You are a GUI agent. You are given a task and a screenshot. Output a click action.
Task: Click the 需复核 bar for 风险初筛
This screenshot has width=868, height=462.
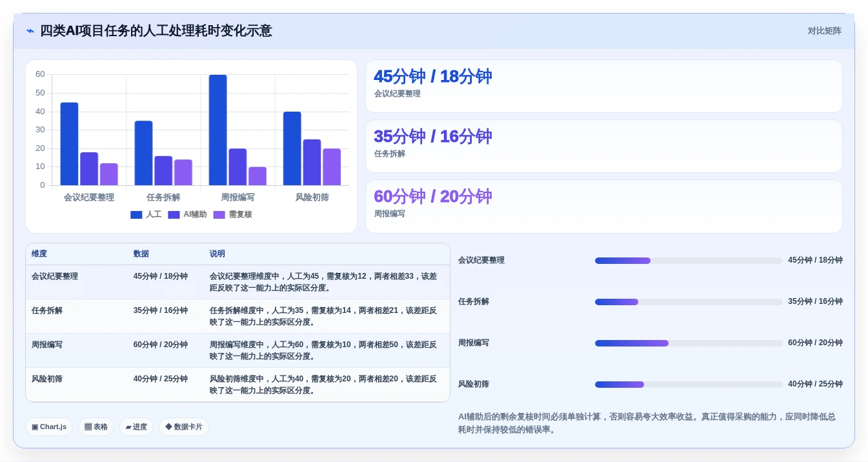click(332, 167)
